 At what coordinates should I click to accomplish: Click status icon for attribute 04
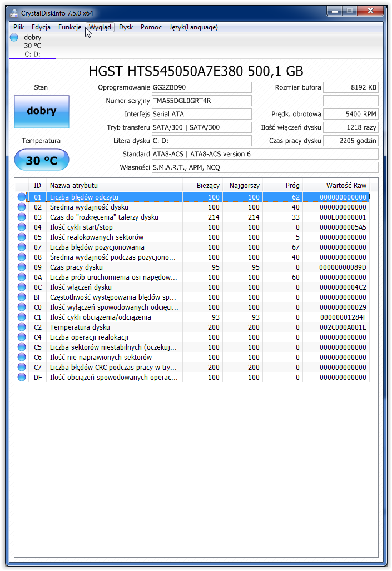(22, 227)
